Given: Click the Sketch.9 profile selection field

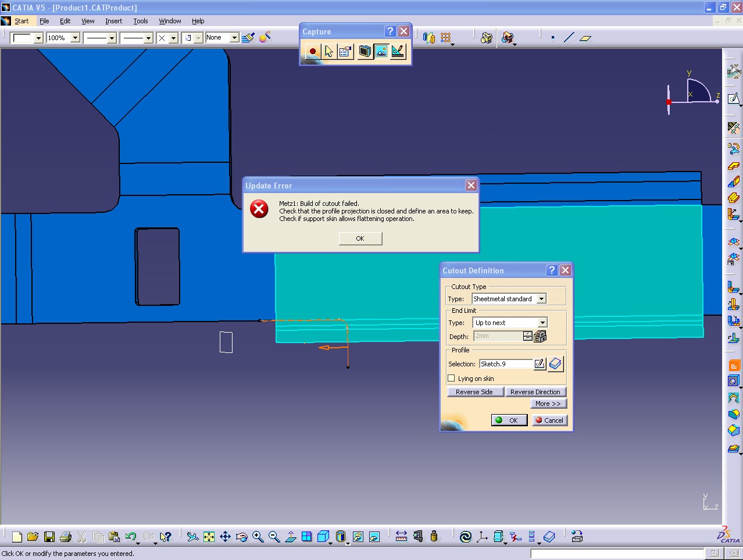Looking at the screenshot, I should pyautogui.click(x=506, y=364).
